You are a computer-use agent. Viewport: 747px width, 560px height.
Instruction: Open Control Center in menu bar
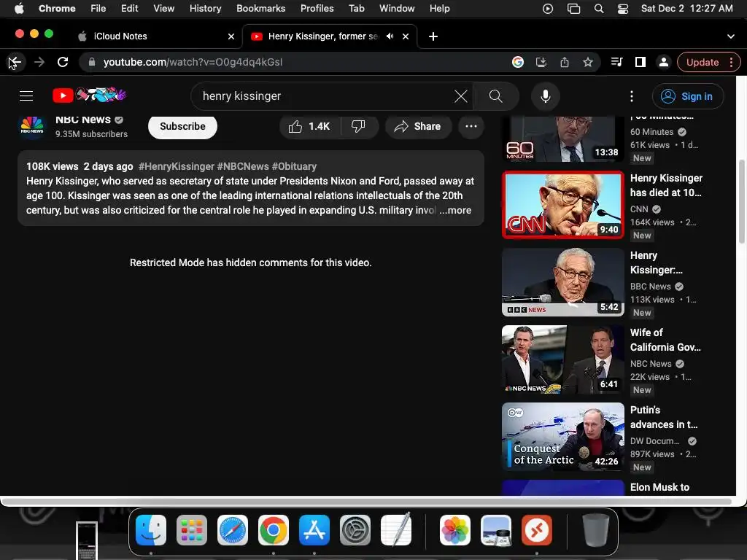pyautogui.click(x=623, y=9)
